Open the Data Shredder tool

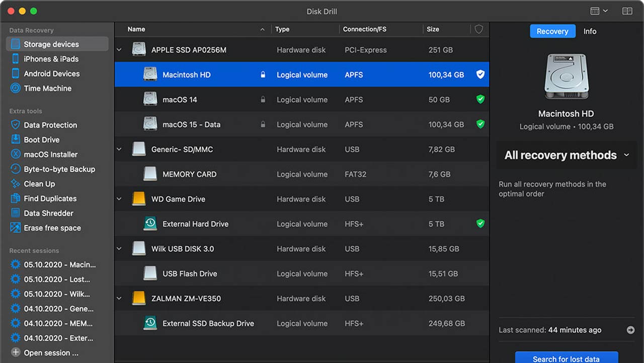48,213
